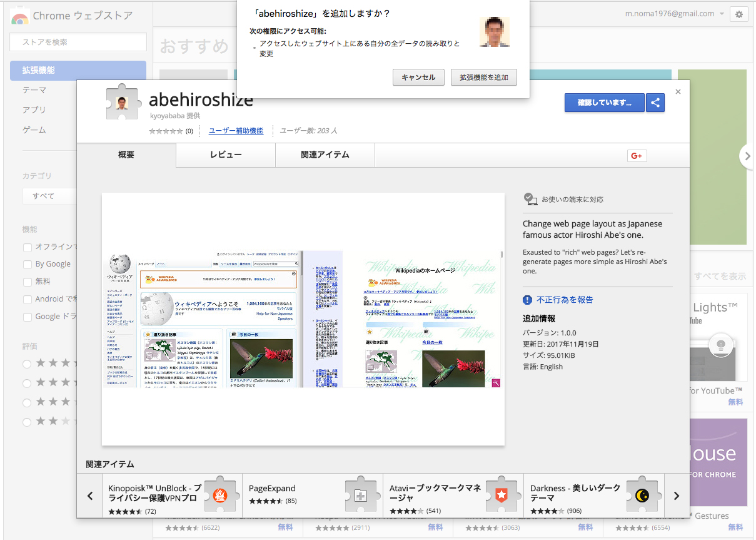Click the 無料 link beside the 2911 rating
This screenshot has height=540, width=756.
point(435,527)
